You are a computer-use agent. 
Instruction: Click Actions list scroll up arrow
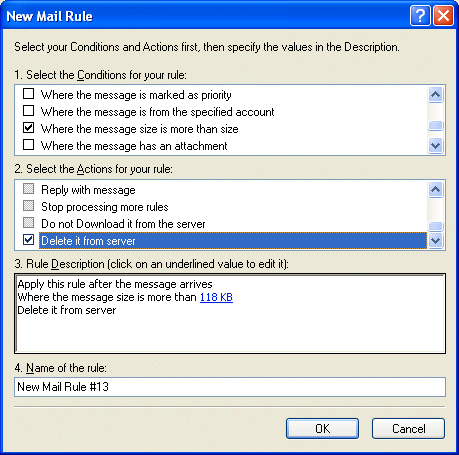(x=435, y=190)
